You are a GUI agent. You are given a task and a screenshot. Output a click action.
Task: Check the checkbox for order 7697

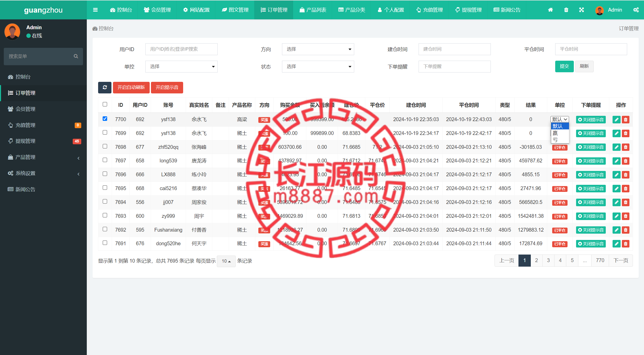pos(105,160)
